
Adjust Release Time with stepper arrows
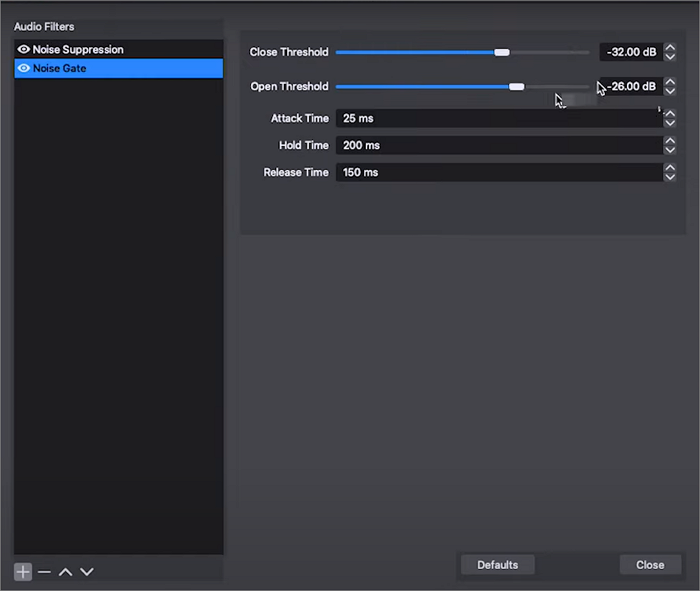670,172
